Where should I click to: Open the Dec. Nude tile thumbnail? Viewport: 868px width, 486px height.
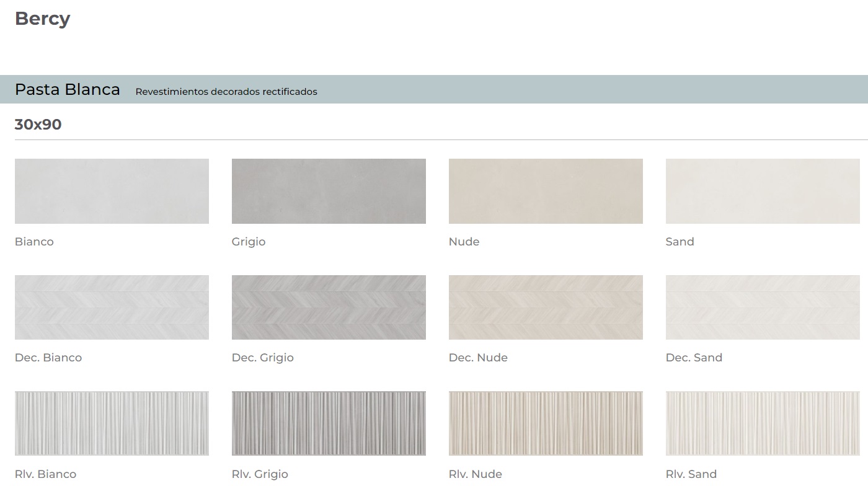tap(546, 307)
